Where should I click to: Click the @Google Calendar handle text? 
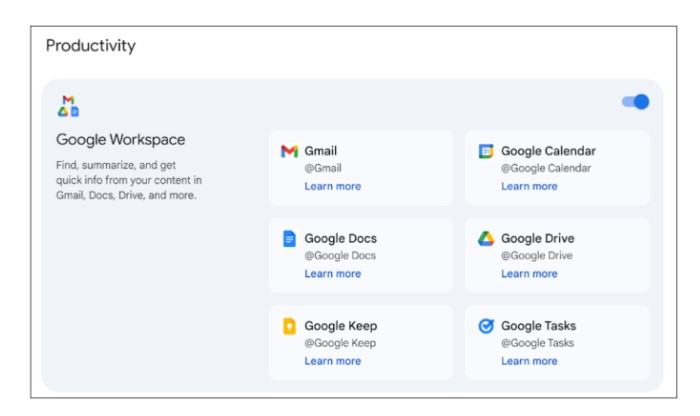(x=546, y=168)
